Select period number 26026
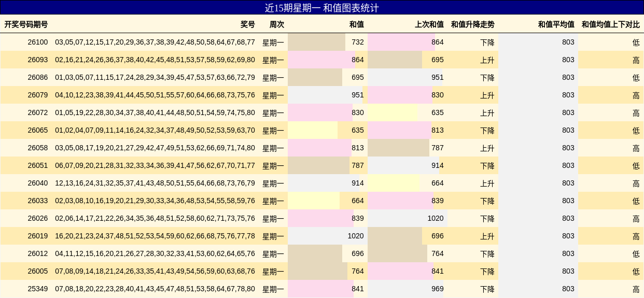Image resolution: width=644 pixels, height=298 pixels. tap(38, 218)
